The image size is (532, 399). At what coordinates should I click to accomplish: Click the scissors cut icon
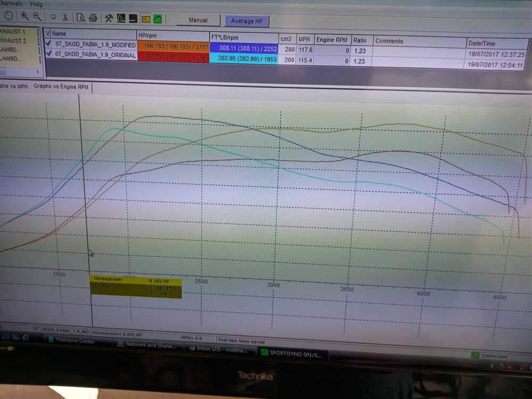coord(65,17)
